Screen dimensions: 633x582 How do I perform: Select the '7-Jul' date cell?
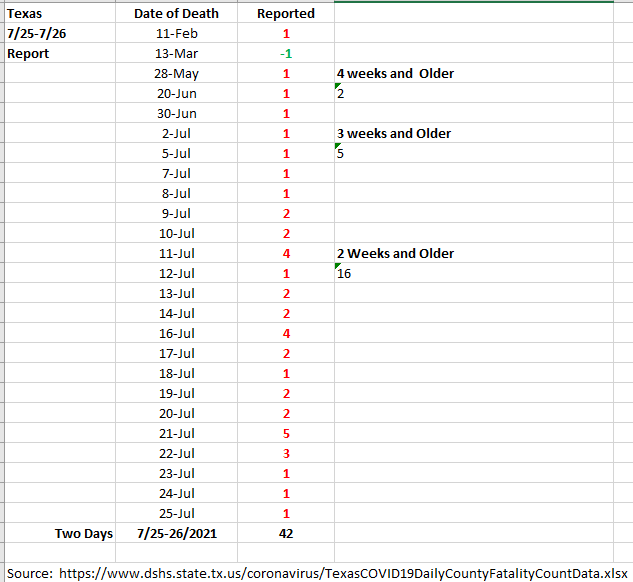[176, 173]
